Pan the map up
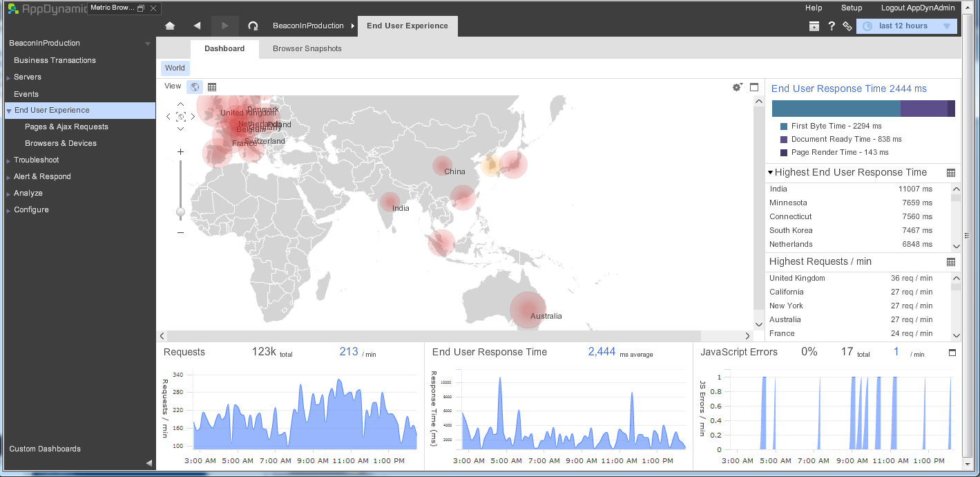 (181, 104)
